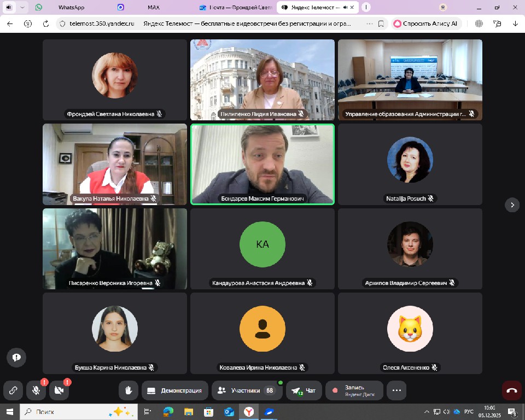This screenshot has width=525, height=420.
Task: Open the Участники participants list
Action: [x=246, y=390]
